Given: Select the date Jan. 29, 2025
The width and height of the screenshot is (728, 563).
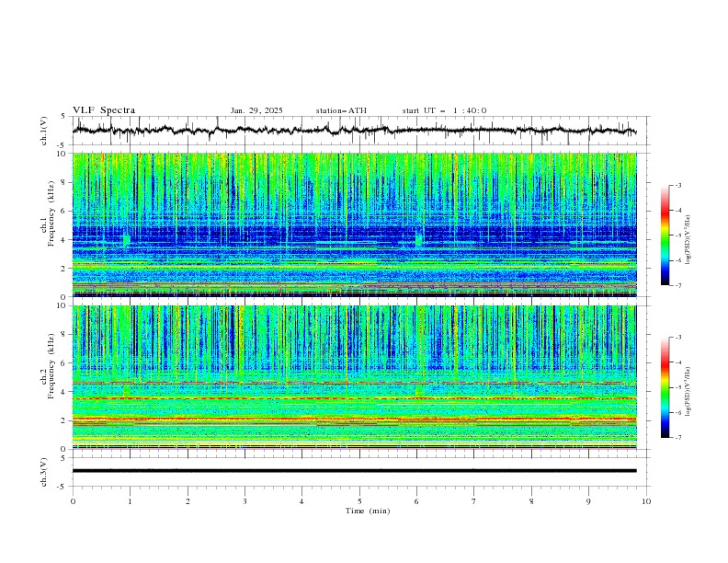Looking at the screenshot, I should click(x=256, y=110).
